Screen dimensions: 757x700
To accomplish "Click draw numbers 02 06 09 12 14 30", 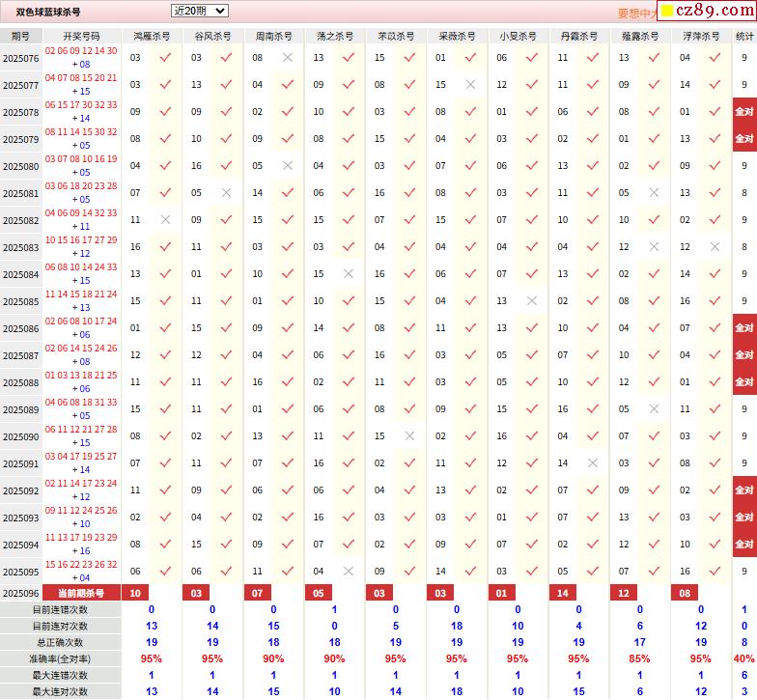I will point(81,50).
